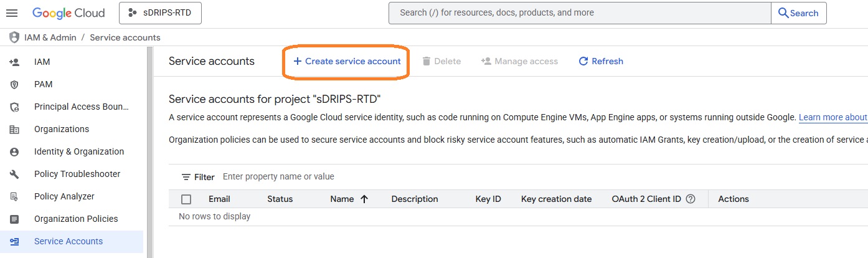This screenshot has width=868, height=258.
Task: Click Key creation date column header
Action: pos(556,199)
